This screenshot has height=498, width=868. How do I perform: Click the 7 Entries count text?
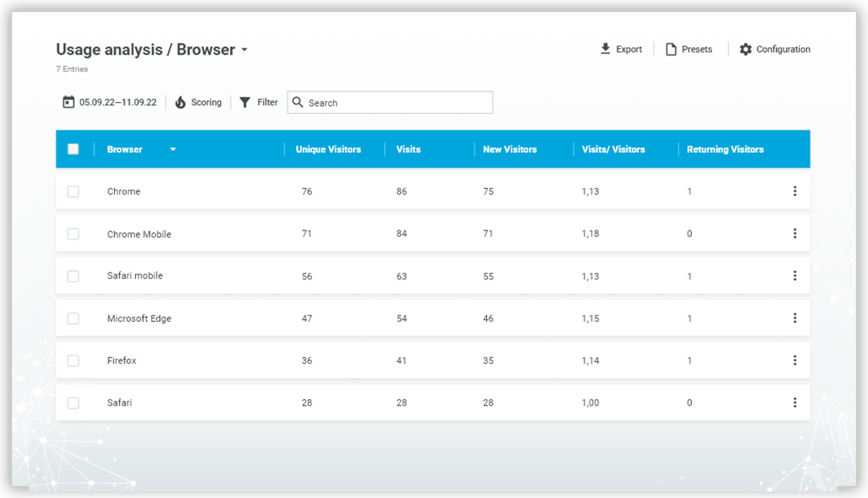pyautogui.click(x=72, y=69)
